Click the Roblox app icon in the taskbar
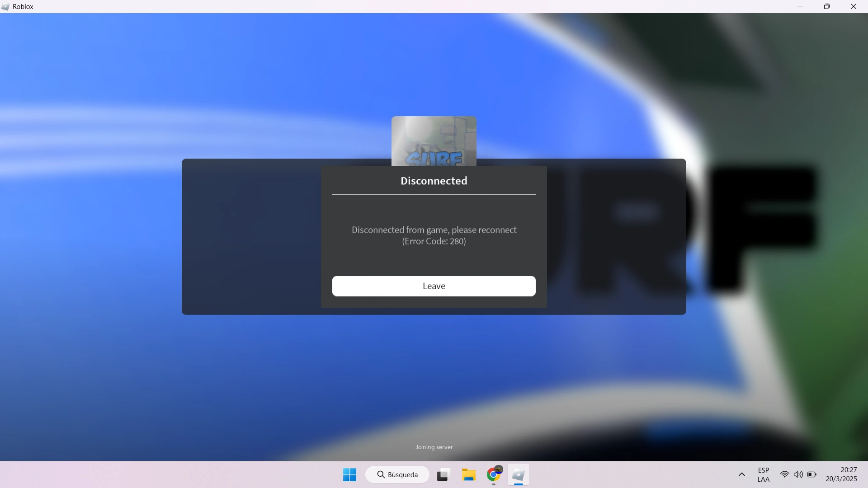The width and height of the screenshot is (868, 488). tap(518, 474)
